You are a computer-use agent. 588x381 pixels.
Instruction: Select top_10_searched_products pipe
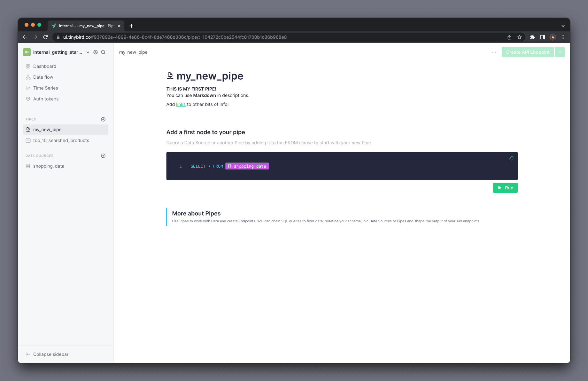coord(61,140)
